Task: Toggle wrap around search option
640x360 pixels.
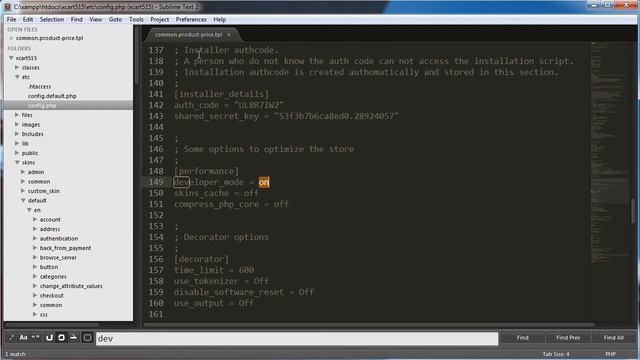Action: (61, 338)
